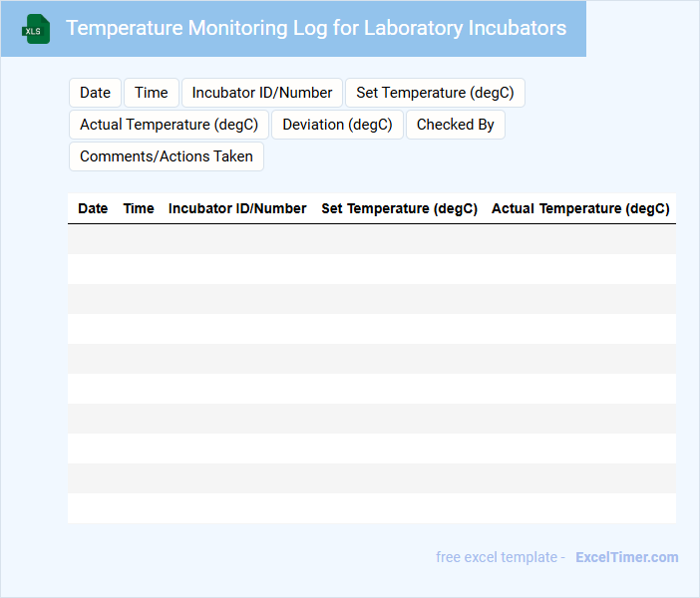Click the Comments/Actions Taken tag
Image resolution: width=700 pixels, height=598 pixels.
pos(167,156)
